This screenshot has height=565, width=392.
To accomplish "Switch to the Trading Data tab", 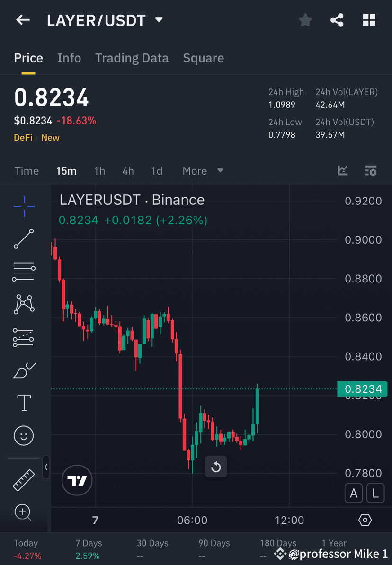I will tap(132, 58).
